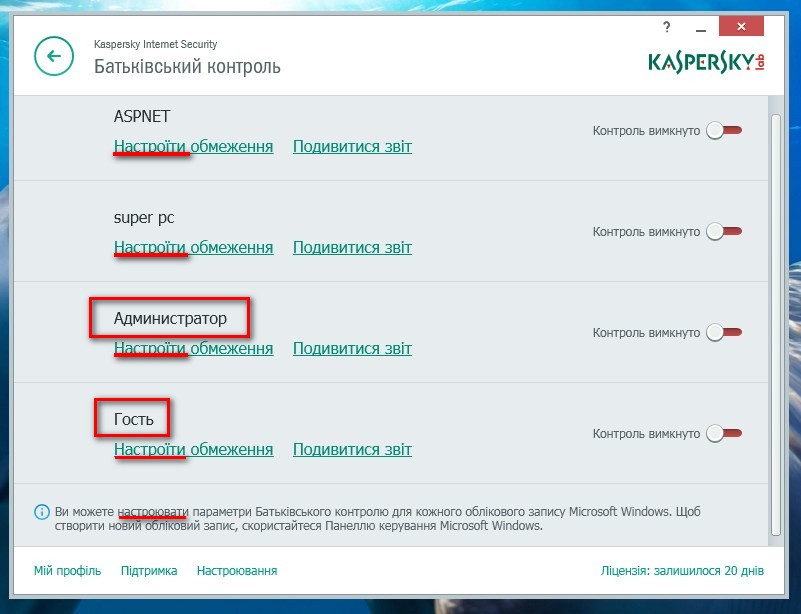Click the Kaspersky Lab logo
801x614 pixels.
[706, 62]
